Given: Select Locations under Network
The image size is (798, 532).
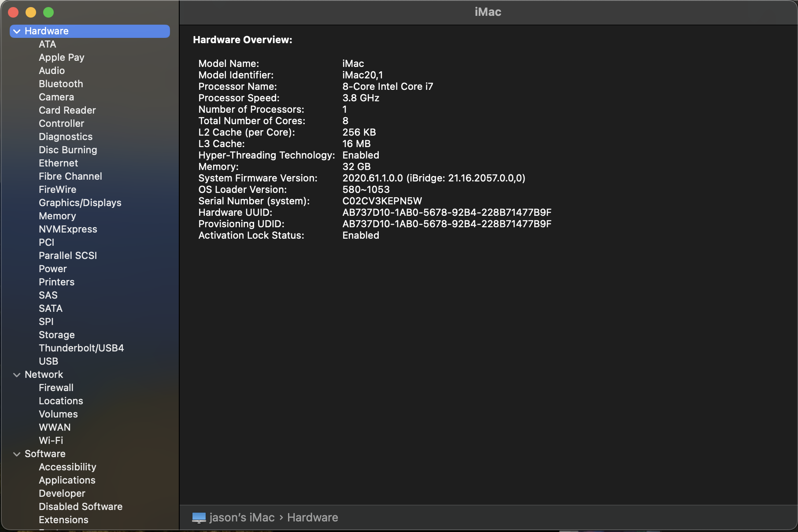Looking at the screenshot, I should coord(61,401).
